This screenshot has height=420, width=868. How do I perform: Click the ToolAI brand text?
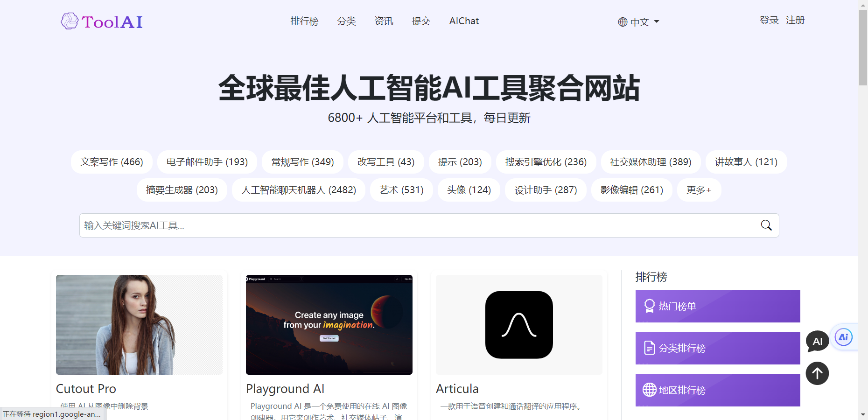pos(112,22)
